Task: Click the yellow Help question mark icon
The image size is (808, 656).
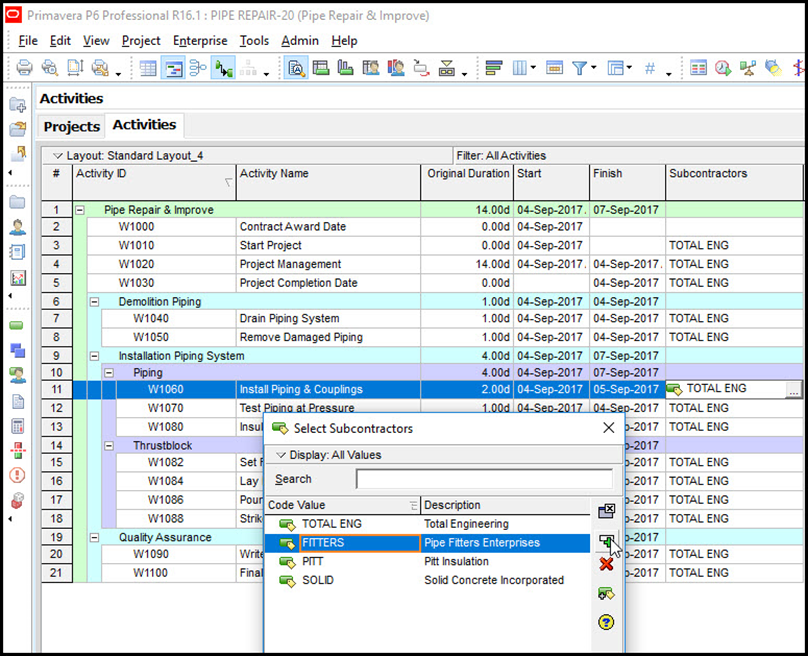Action: click(606, 622)
